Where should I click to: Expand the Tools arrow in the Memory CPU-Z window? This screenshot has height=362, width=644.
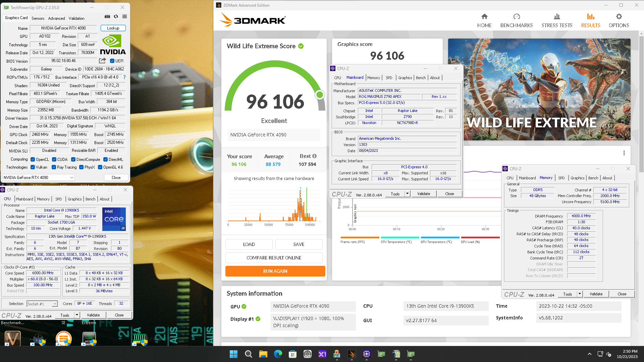coord(580,294)
